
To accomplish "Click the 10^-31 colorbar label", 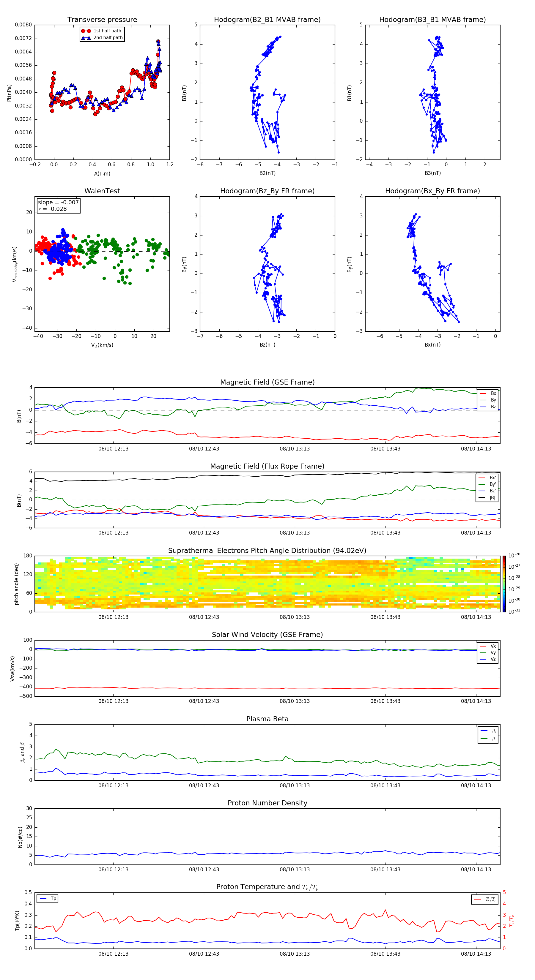I will click(514, 611).
